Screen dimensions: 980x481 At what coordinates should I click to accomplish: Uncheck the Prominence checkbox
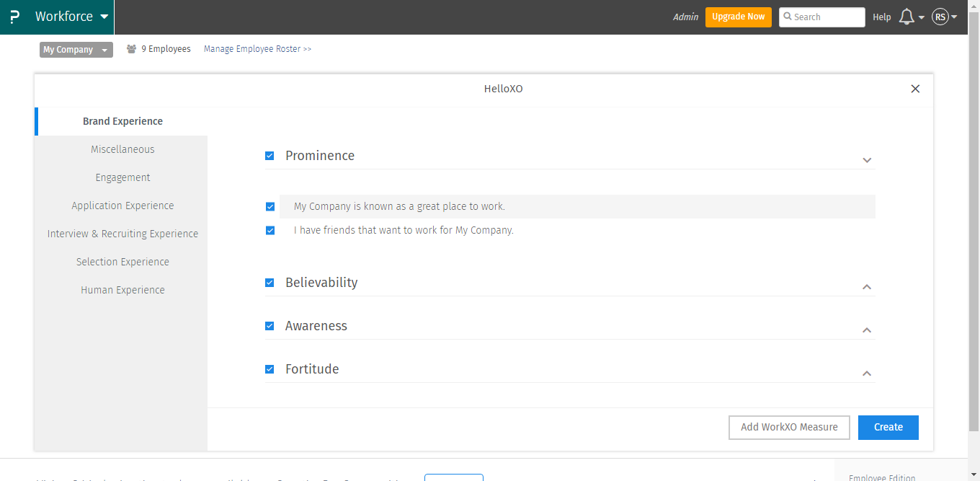coord(269,156)
